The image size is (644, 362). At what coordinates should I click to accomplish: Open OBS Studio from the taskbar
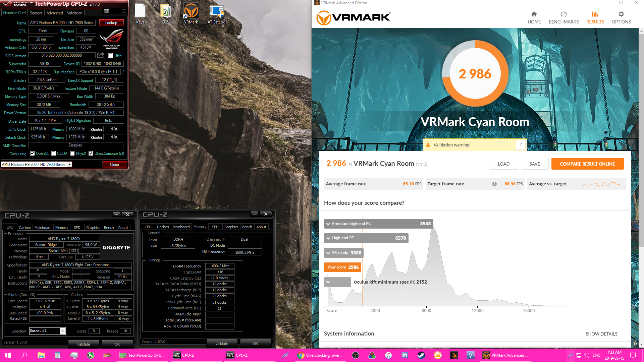355,355
